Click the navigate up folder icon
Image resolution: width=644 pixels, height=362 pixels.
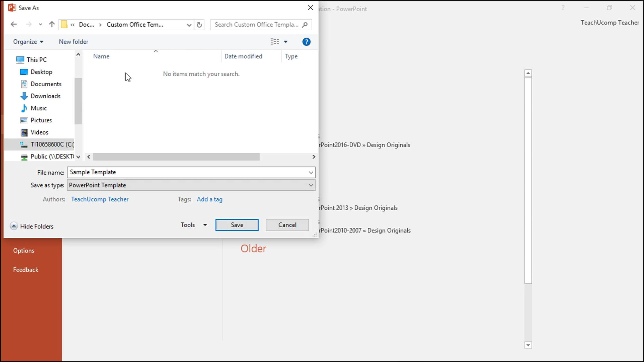click(x=52, y=24)
